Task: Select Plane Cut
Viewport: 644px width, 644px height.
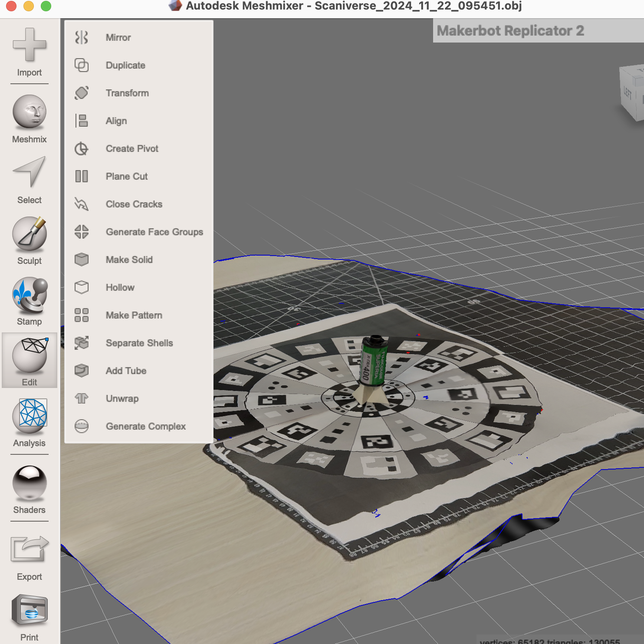Action: pyautogui.click(x=126, y=176)
